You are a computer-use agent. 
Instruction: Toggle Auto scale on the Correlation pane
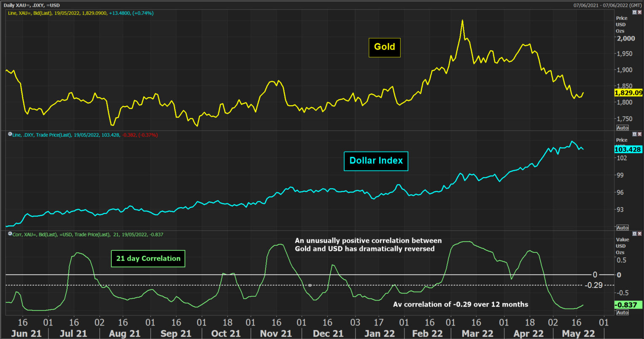[622, 312]
